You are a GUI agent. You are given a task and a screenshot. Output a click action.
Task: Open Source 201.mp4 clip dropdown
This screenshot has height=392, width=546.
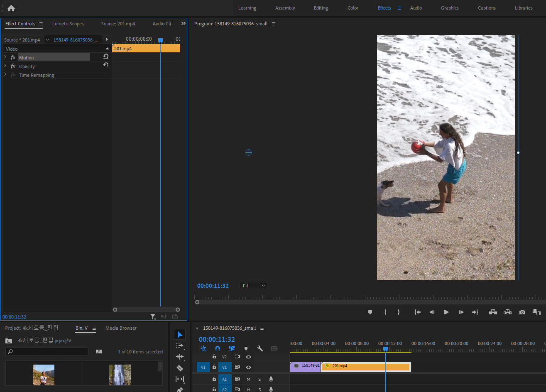tap(47, 40)
